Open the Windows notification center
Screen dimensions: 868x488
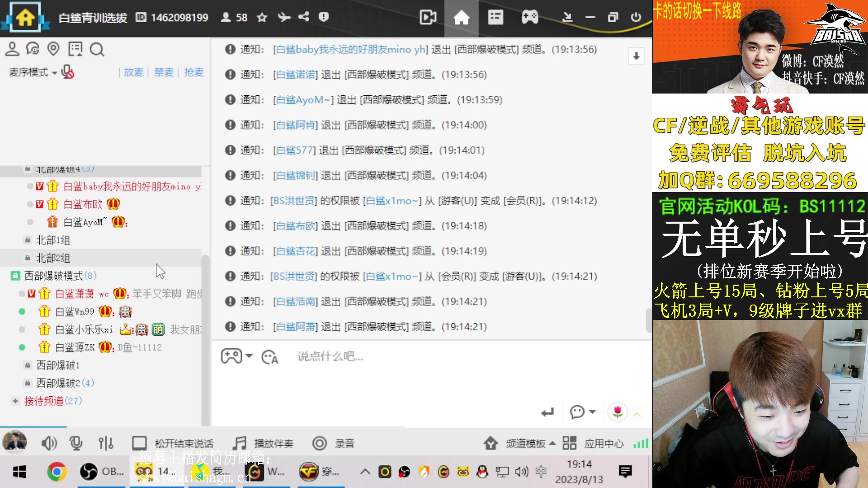click(625, 472)
